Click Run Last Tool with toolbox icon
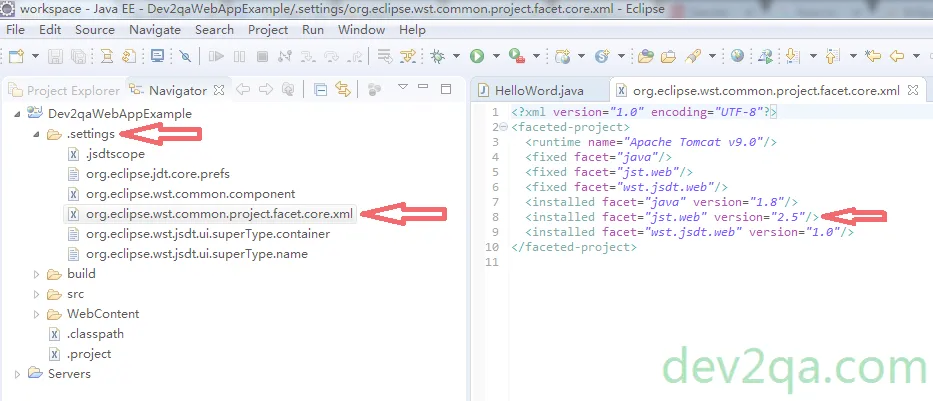The width and height of the screenshot is (933, 401). click(516, 57)
